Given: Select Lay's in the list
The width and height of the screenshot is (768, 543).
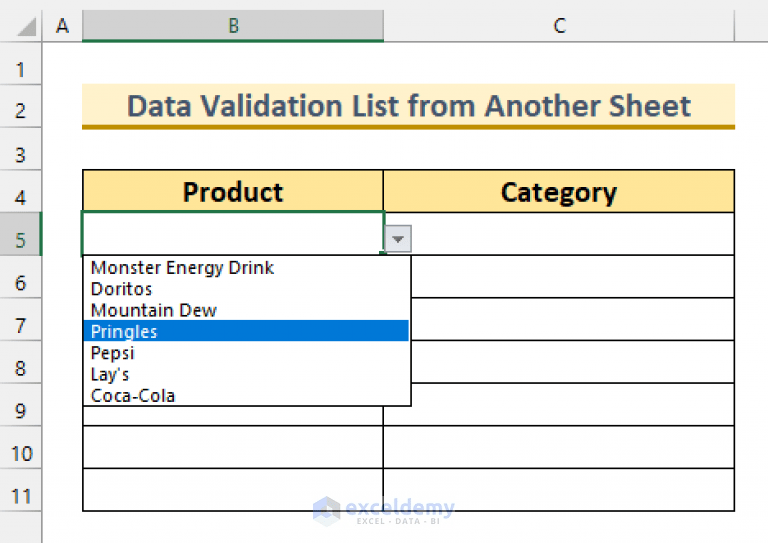Looking at the screenshot, I should (x=246, y=375).
